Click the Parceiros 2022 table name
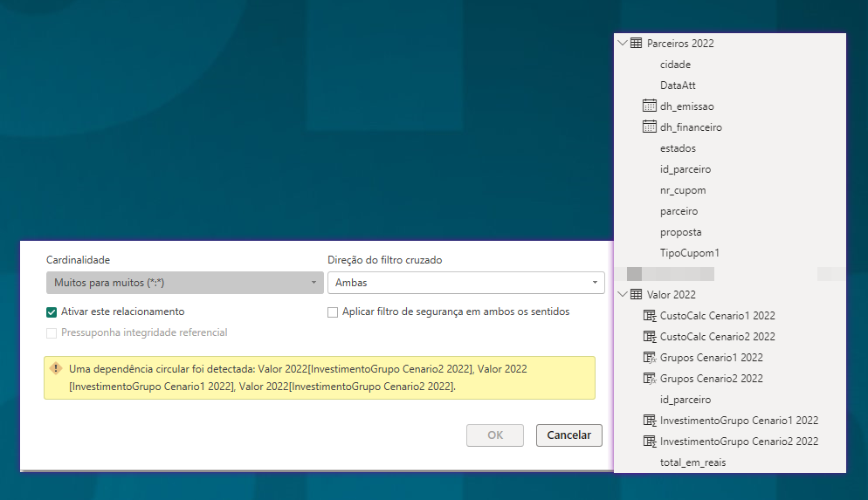The height and width of the screenshot is (500, 868). [x=680, y=43]
